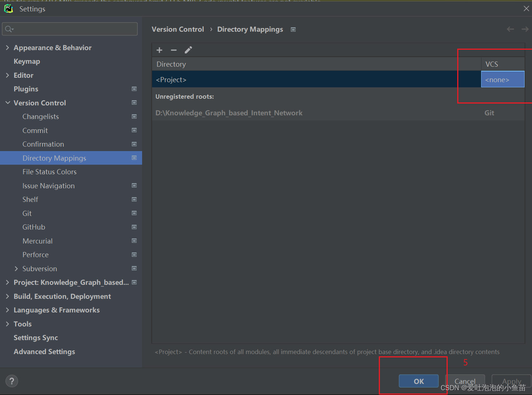This screenshot has width=532, height=395.
Task: Open GitHub settings page
Action: 34,227
